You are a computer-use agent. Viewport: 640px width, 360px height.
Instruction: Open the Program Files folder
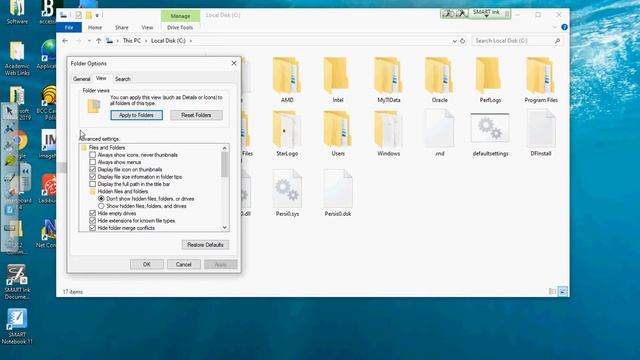click(x=541, y=80)
